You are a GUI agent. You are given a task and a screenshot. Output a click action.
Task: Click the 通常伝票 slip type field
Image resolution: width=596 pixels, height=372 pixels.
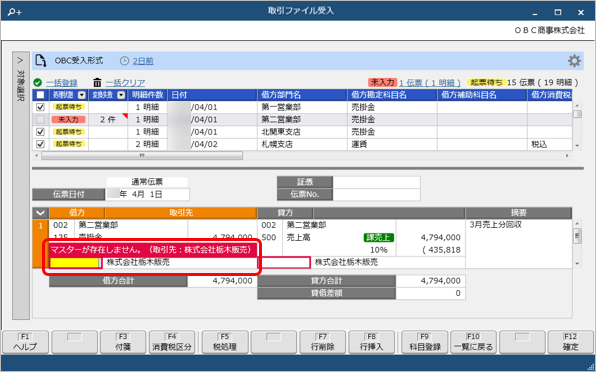click(x=147, y=182)
